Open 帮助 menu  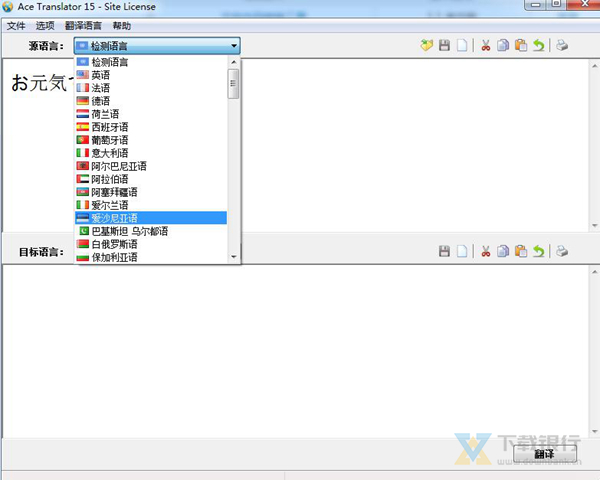(122, 26)
